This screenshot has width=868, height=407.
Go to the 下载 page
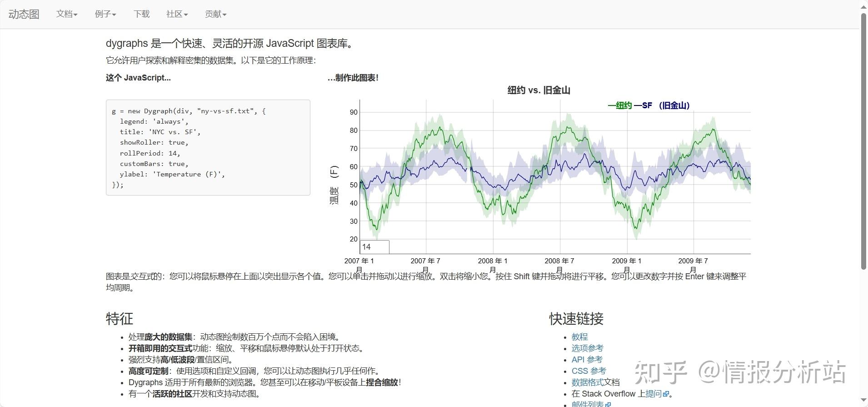pos(141,14)
